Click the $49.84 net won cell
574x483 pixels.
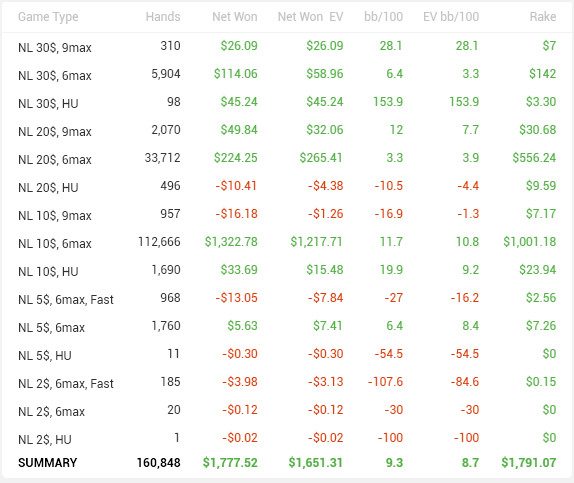click(x=239, y=130)
